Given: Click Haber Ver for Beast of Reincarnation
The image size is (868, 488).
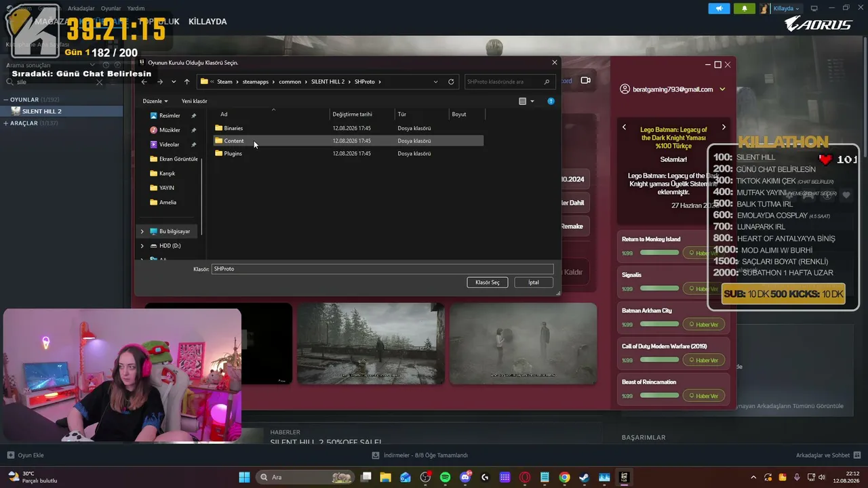Looking at the screenshot, I should point(704,396).
